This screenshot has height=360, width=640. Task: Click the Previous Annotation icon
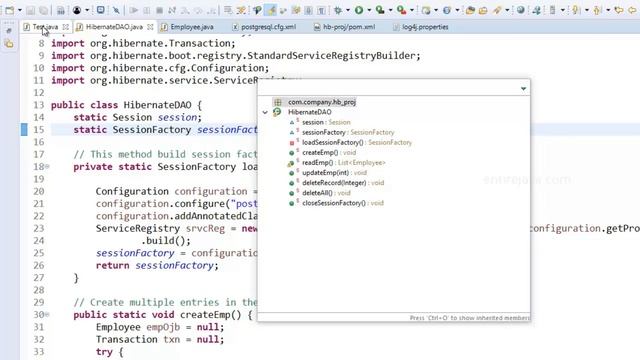[x=597, y=10]
